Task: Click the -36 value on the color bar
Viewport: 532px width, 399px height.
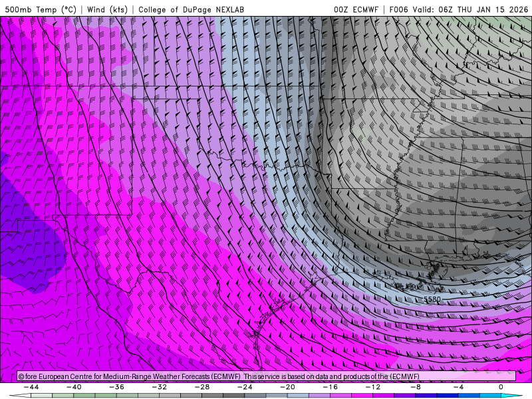Action: coord(116,387)
